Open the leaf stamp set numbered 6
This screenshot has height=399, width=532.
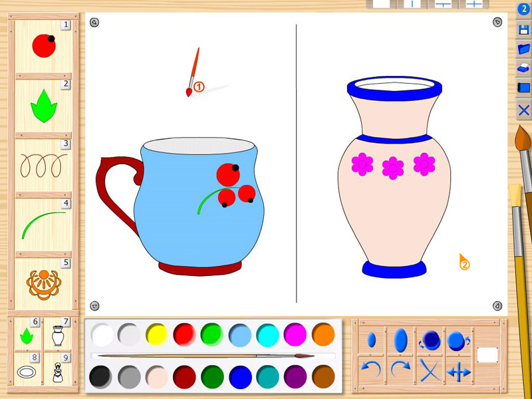point(27,336)
